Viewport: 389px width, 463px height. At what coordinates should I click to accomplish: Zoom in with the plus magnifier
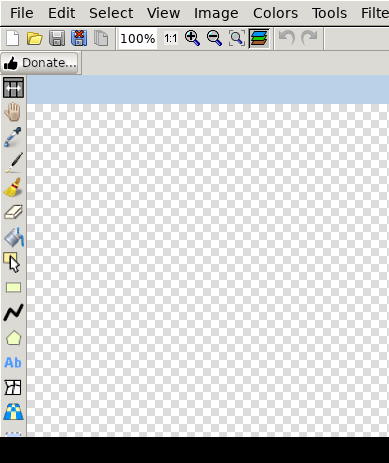coord(192,38)
